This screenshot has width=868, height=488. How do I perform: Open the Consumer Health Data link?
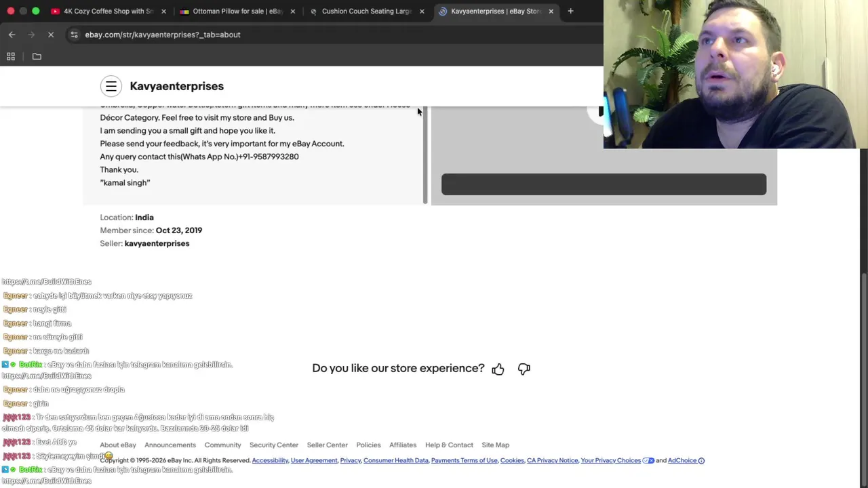396,461
